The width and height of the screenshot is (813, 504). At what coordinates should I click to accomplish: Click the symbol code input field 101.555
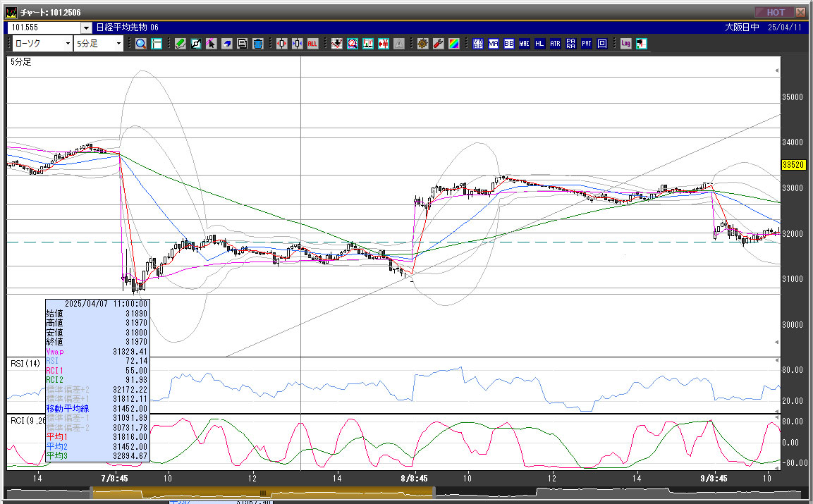pos(44,27)
